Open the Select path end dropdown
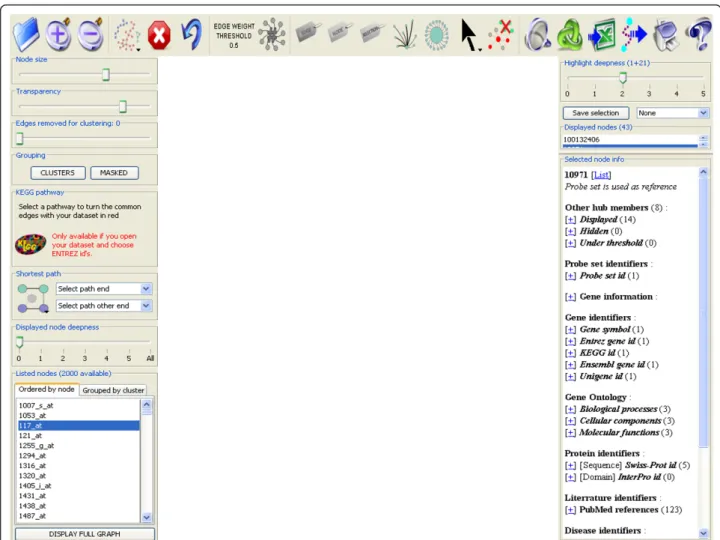The image size is (720, 540). tap(104, 289)
